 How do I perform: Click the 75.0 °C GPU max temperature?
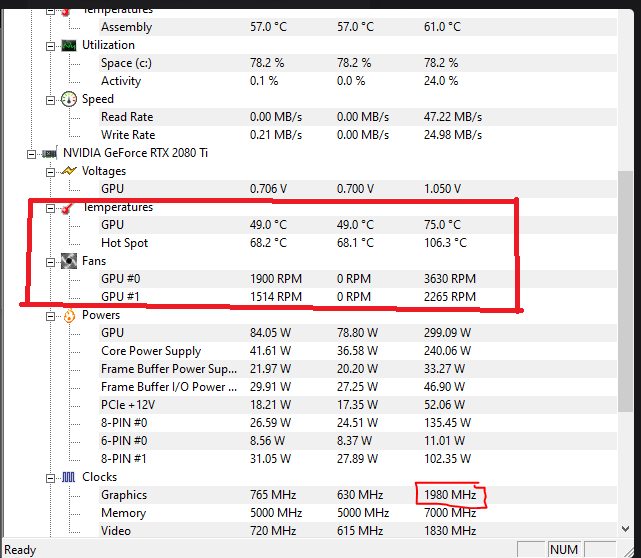(x=442, y=225)
